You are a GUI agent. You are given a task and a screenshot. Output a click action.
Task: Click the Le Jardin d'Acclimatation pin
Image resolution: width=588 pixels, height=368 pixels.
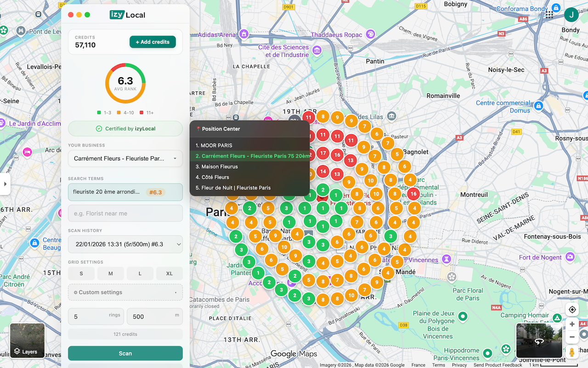click(2, 123)
